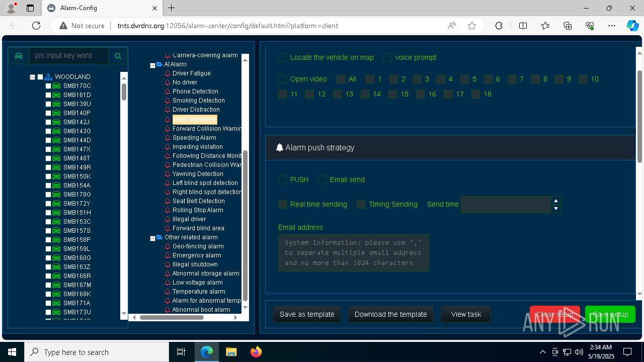
Task: Open Task View on taskbar
Action: 181,352
